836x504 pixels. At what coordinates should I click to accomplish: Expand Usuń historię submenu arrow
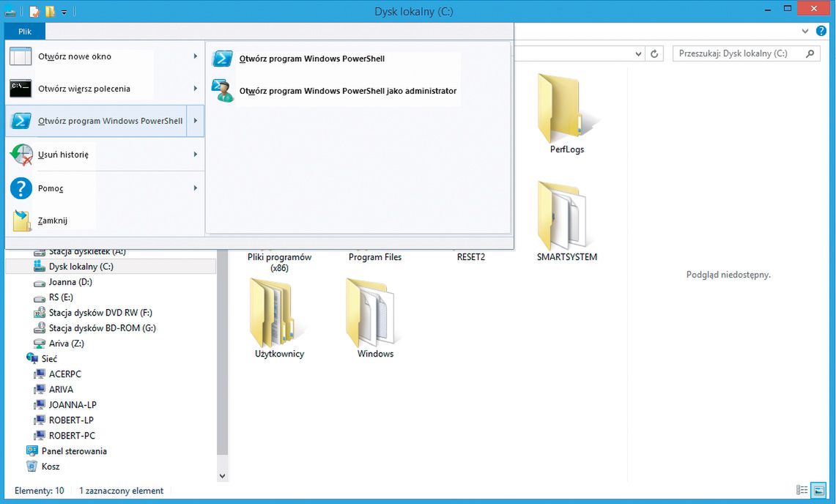pyautogui.click(x=195, y=155)
